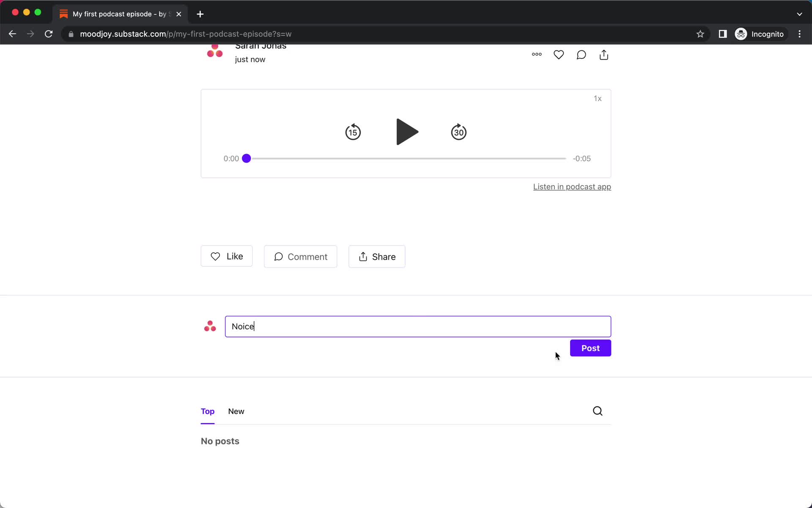The width and height of the screenshot is (812, 508).
Task: Click the comment bubble icon
Action: tap(582, 55)
